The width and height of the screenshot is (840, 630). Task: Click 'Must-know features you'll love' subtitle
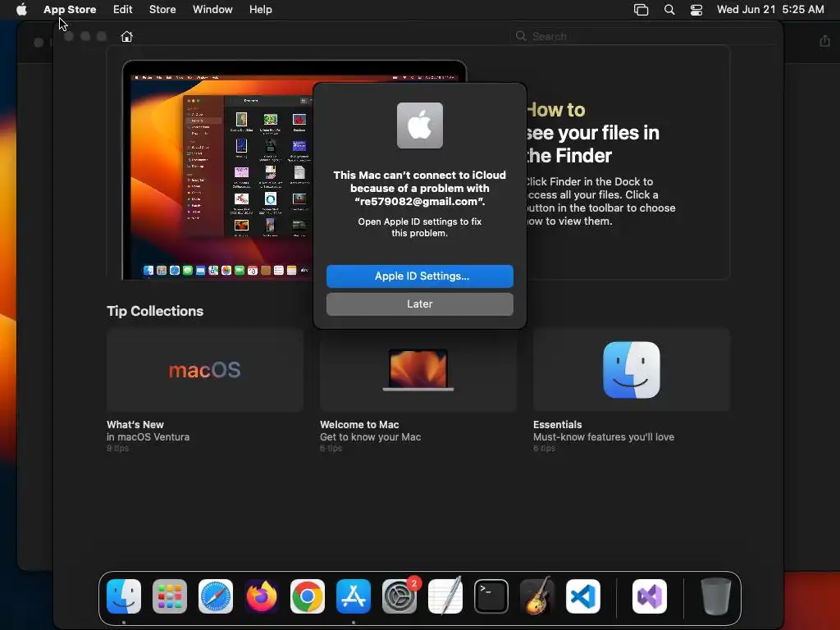pyautogui.click(x=603, y=436)
